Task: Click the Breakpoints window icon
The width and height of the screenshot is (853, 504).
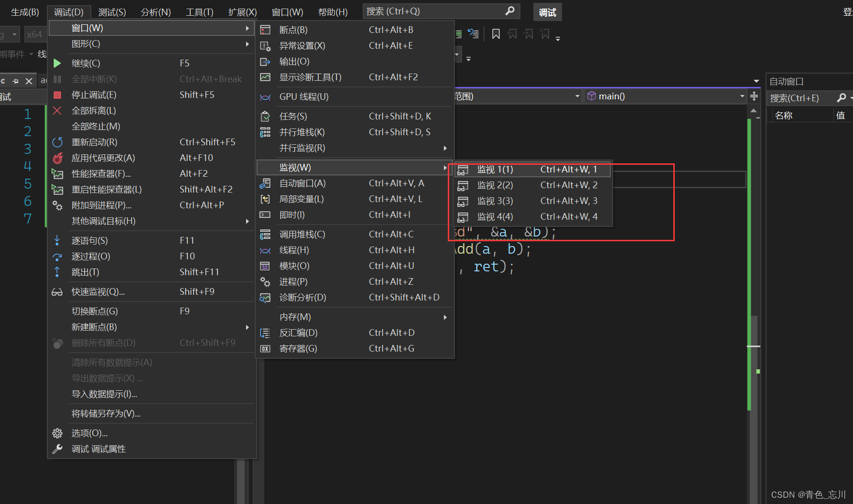Action: (x=265, y=30)
